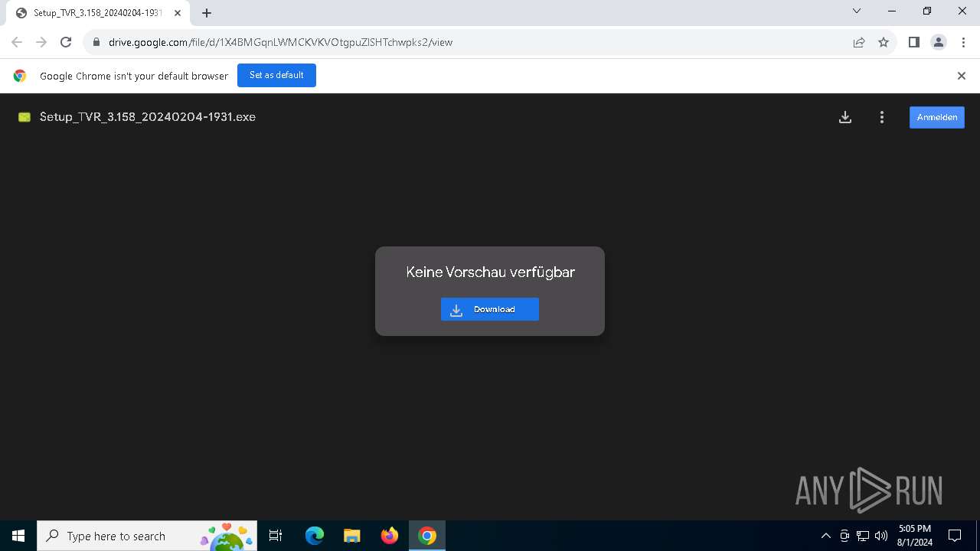Open the tab search chevron dropdown
The width and height of the screenshot is (980, 551).
click(857, 11)
